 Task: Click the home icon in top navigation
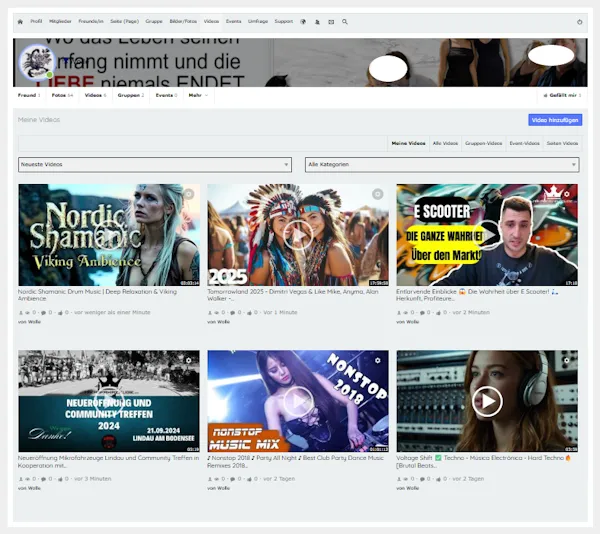(x=19, y=21)
